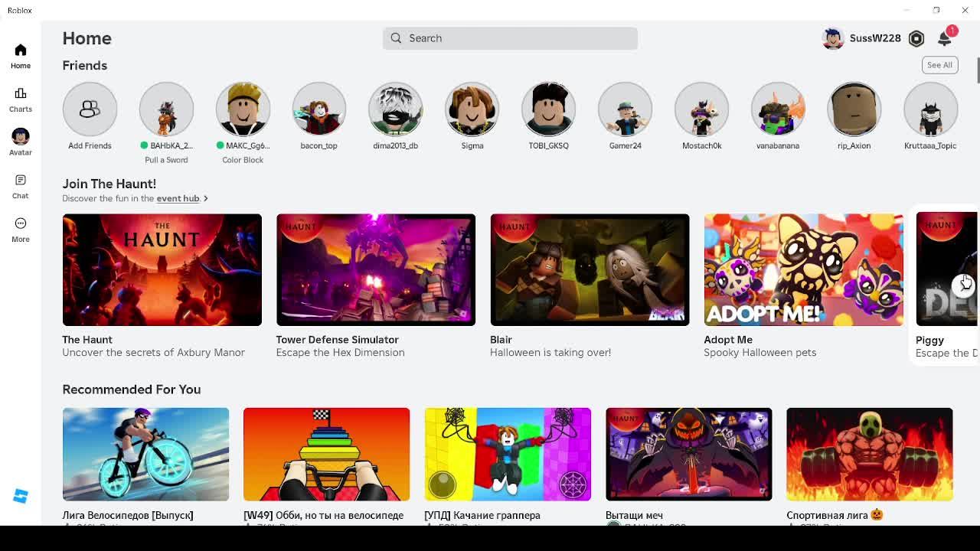Click into the Search field

coord(510,38)
